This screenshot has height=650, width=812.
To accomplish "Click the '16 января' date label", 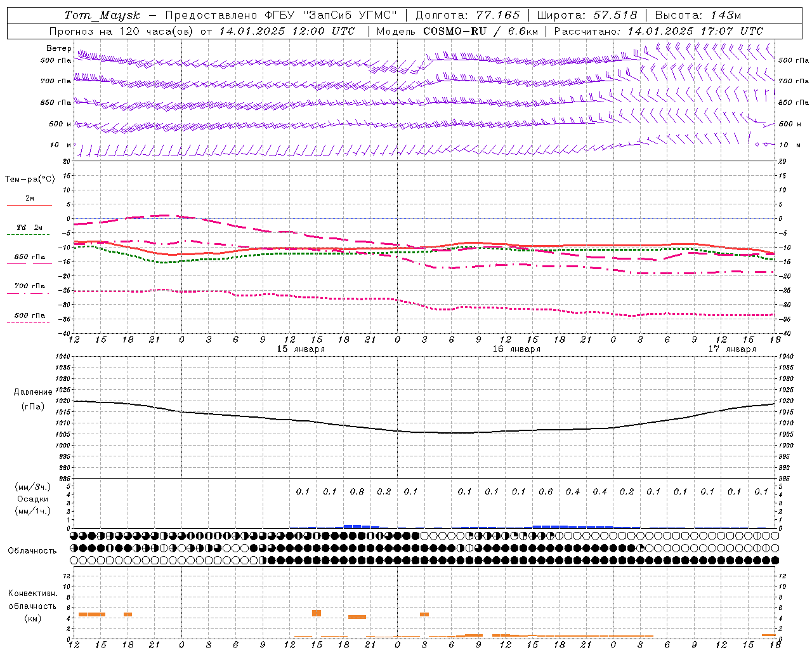I will click(x=516, y=349).
